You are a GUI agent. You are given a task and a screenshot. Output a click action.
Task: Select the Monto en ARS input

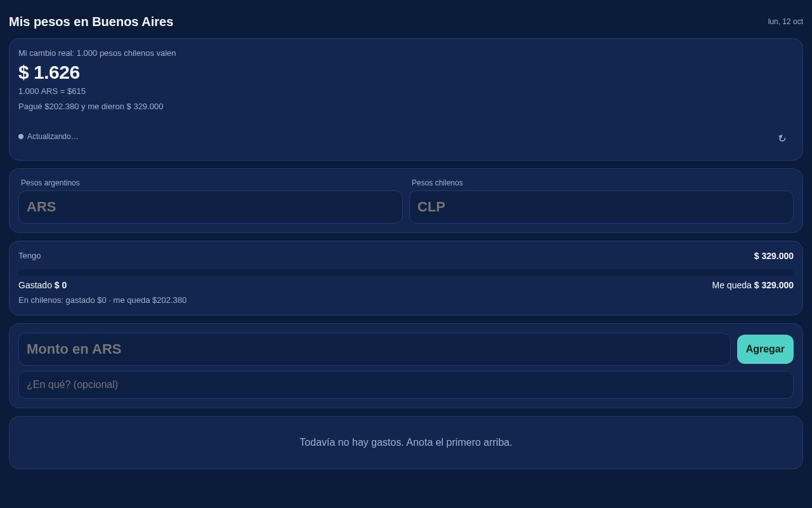tap(374, 349)
